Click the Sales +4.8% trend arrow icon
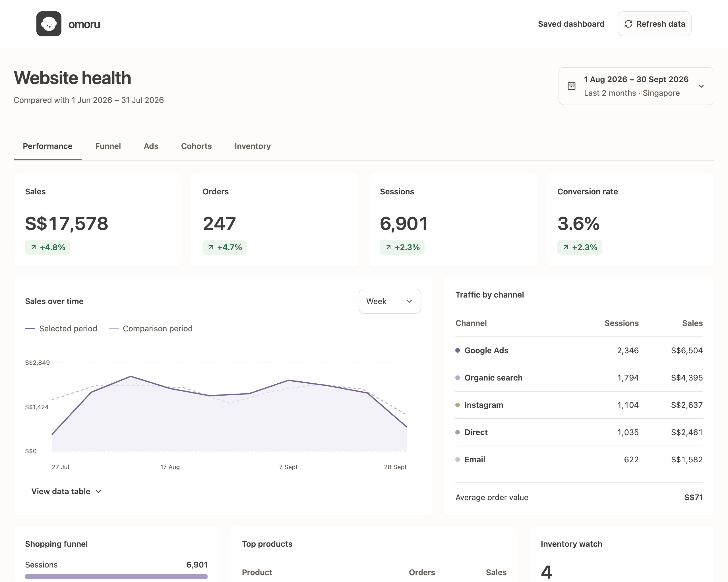 [x=34, y=247]
